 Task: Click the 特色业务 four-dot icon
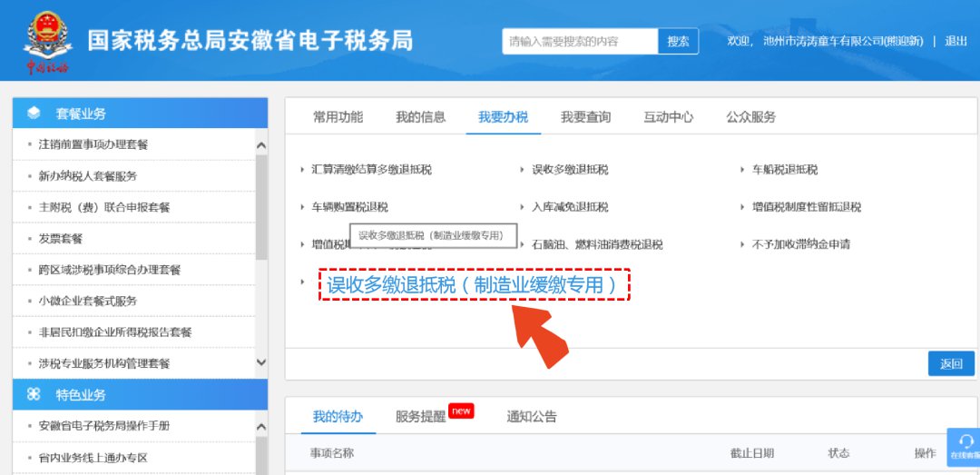[x=34, y=395]
